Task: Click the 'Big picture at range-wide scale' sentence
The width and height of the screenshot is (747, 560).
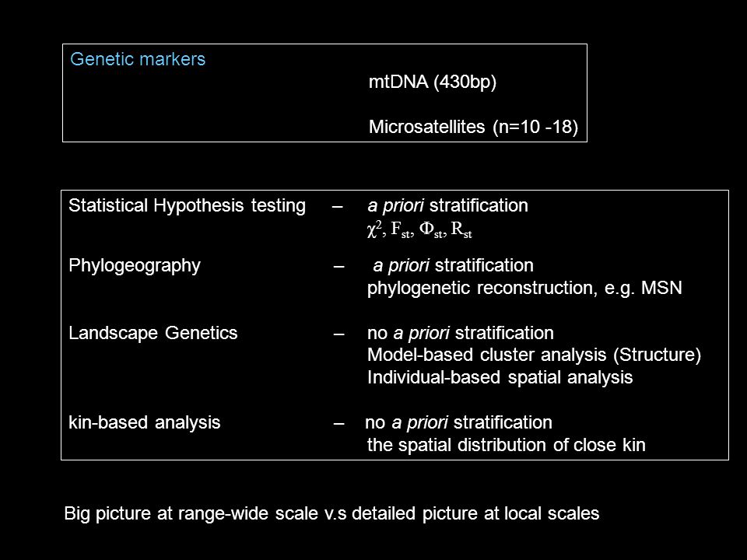Action: click(x=331, y=513)
